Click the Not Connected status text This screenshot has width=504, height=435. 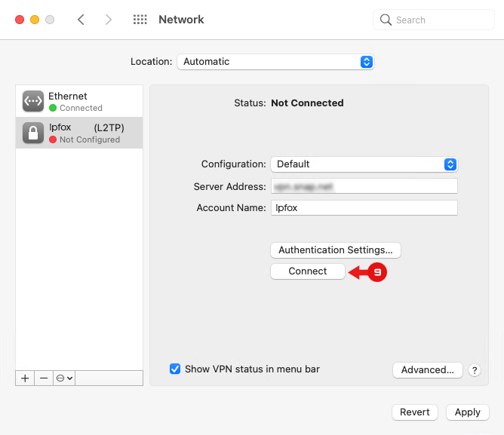[x=307, y=103]
